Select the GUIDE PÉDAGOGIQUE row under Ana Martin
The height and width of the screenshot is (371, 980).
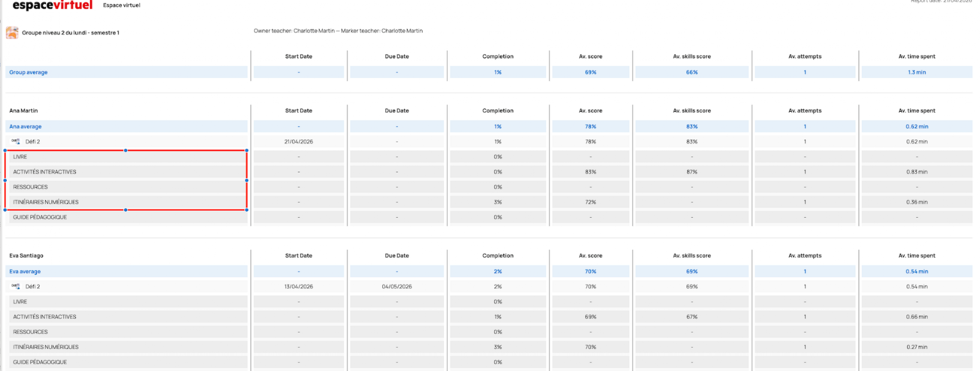click(40, 217)
